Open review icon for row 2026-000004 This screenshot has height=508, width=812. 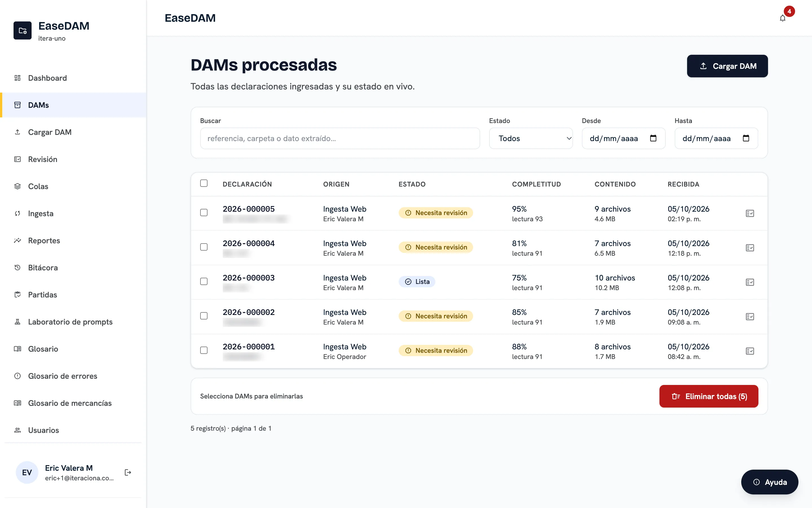750,248
